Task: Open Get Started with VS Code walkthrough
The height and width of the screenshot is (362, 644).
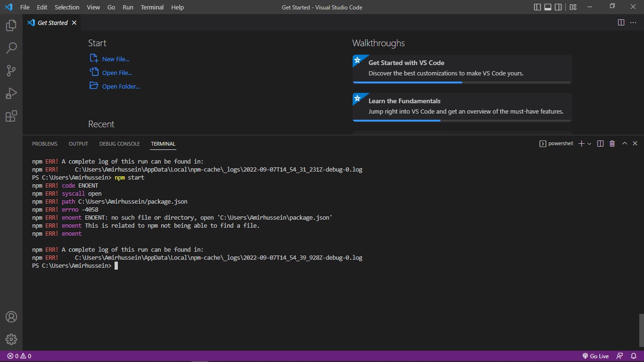Action: click(462, 68)
